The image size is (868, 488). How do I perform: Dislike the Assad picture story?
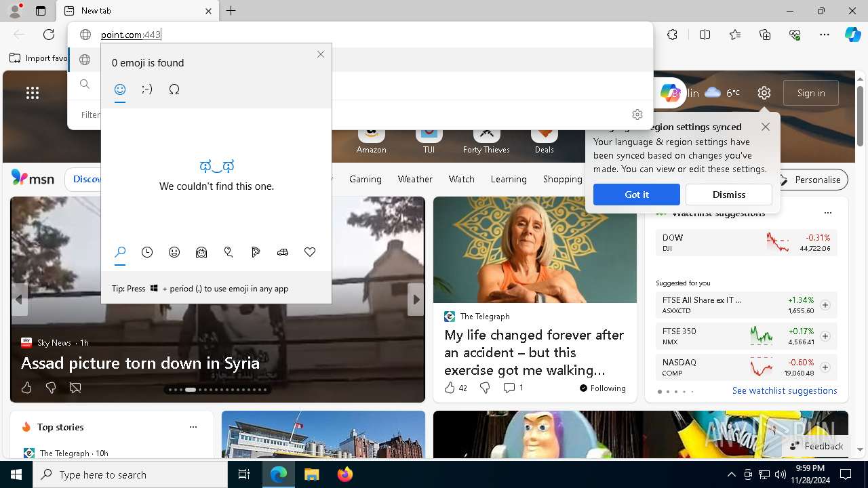pos(51,388)
